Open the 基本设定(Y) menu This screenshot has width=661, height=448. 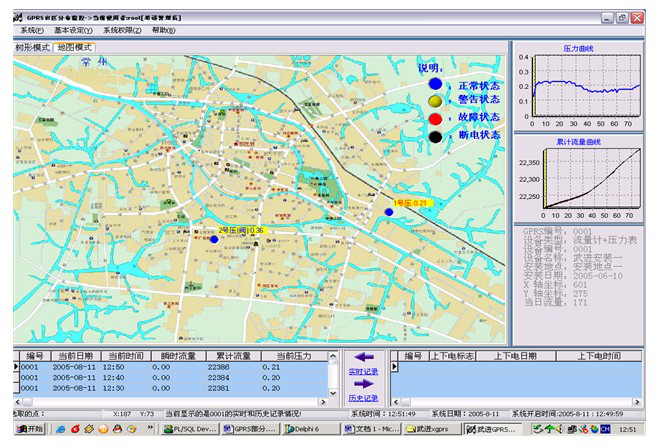point(72,30)
